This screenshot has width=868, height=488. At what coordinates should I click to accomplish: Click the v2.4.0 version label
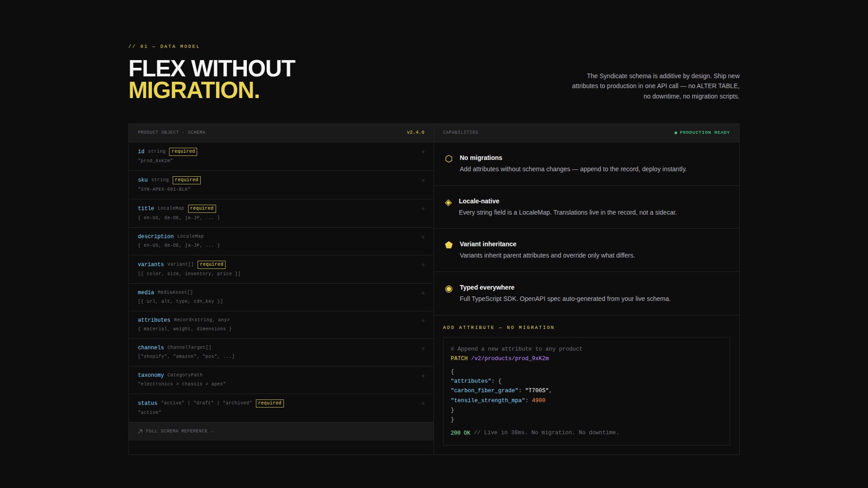pos(415,132)
